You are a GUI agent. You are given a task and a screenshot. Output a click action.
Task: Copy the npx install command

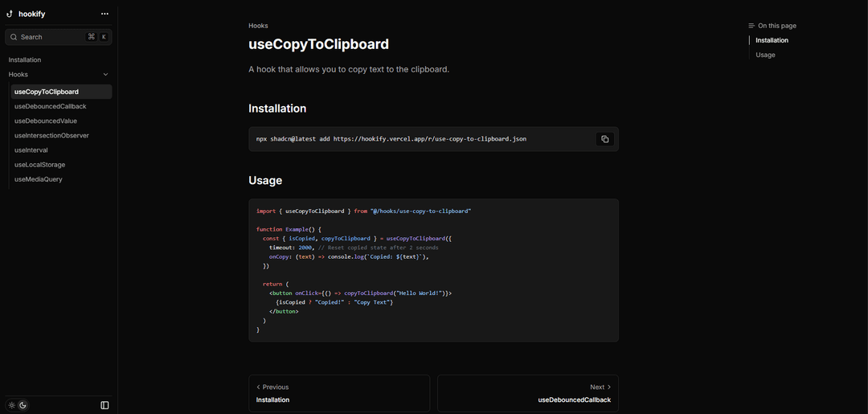[604, 139]
